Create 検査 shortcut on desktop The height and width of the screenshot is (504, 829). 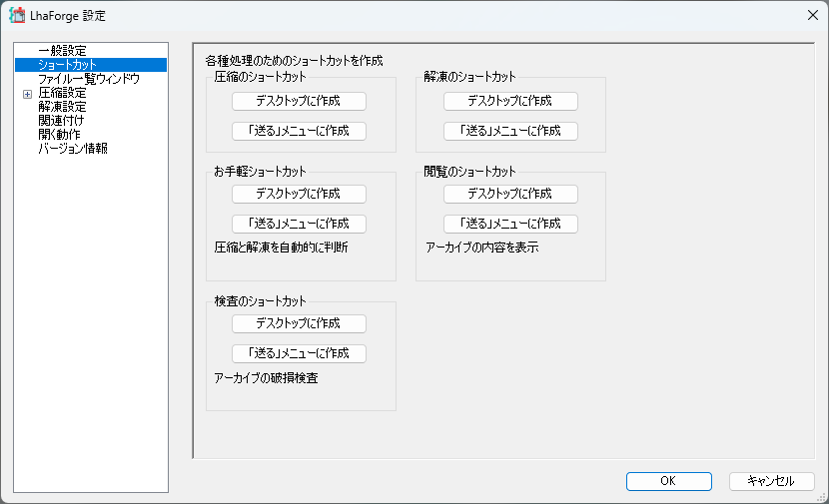point(299,323)
